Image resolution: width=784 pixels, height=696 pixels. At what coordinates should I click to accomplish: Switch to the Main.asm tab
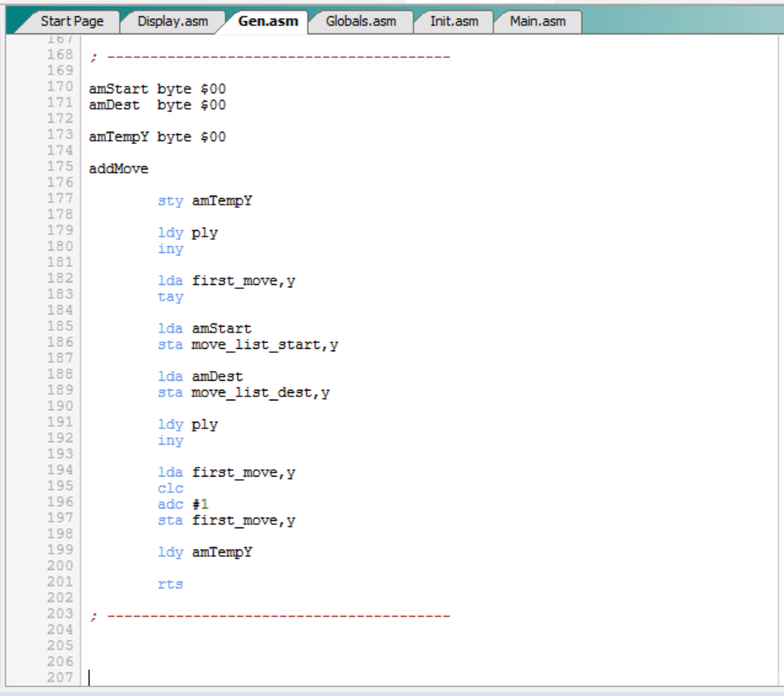537,21
